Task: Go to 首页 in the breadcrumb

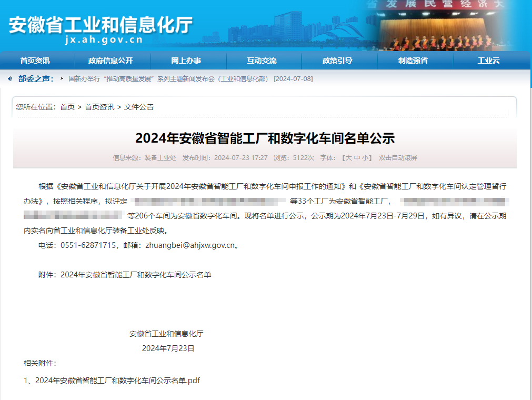Action: coord(67,107)
